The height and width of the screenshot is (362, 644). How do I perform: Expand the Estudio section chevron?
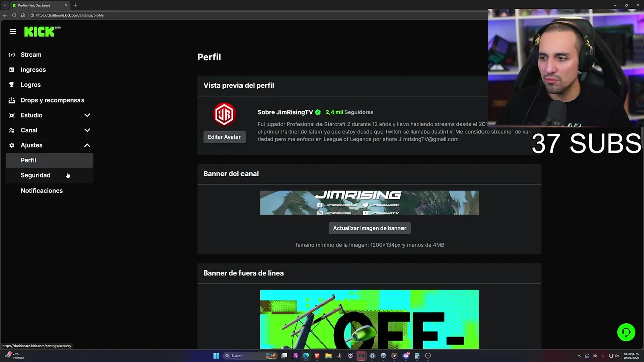(x=87, y=115)
